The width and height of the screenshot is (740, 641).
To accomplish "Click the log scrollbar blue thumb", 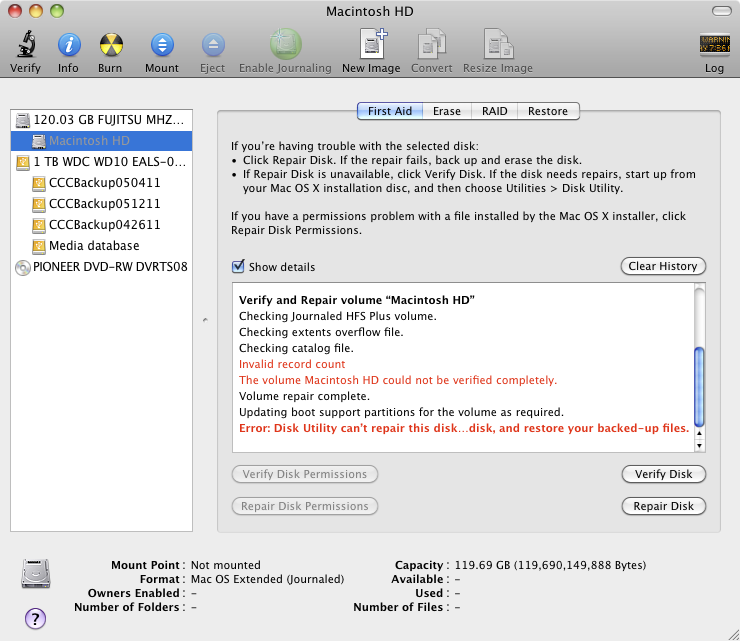I will tap(699, 387).
